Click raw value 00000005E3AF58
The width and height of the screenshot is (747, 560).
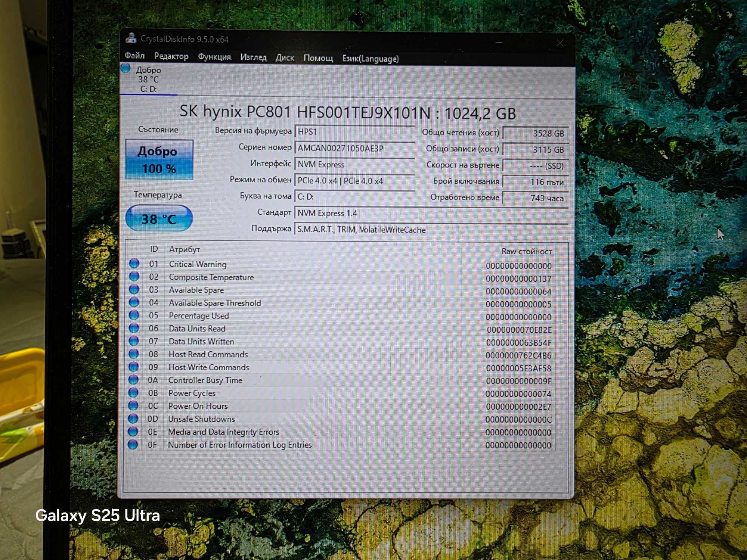coord(518,368)
